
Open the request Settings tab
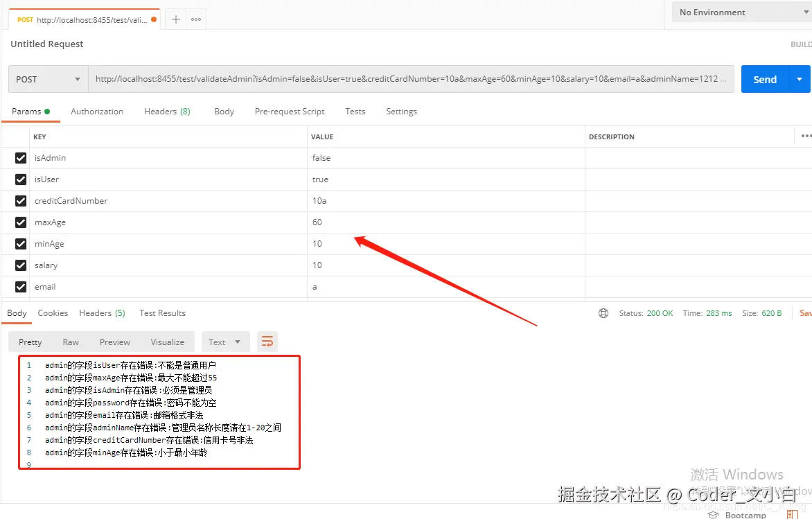click(x=401, y=112)
